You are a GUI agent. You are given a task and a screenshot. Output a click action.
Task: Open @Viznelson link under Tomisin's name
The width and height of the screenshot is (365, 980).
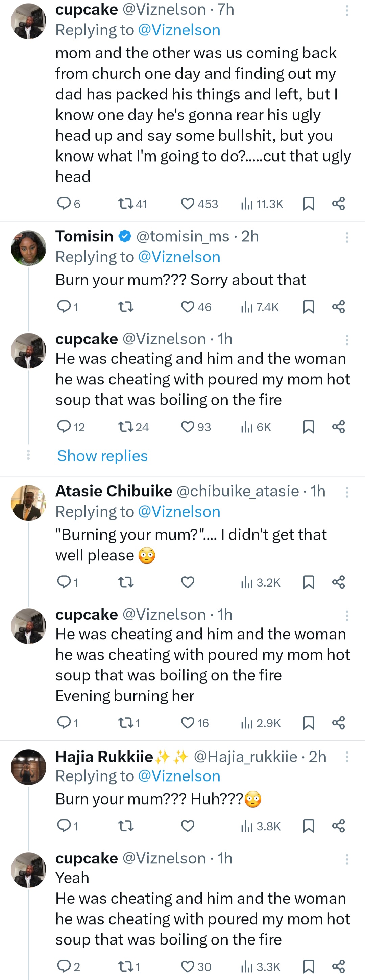click(179, 257)
